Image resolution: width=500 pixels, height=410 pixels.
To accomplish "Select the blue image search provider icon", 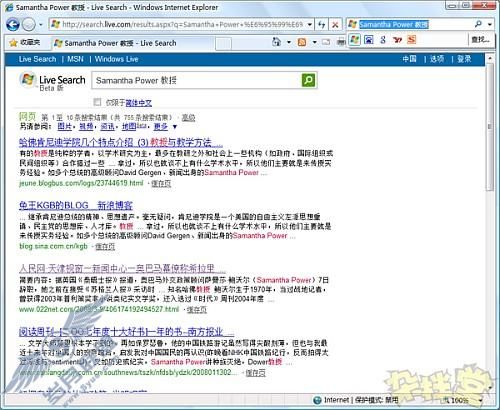I will [x=369, y=40].
